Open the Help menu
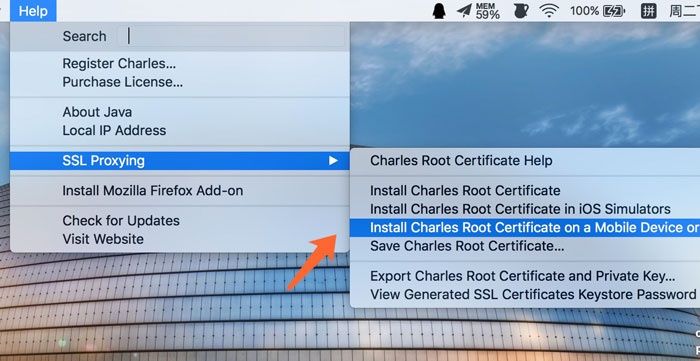 click(33, 11)
